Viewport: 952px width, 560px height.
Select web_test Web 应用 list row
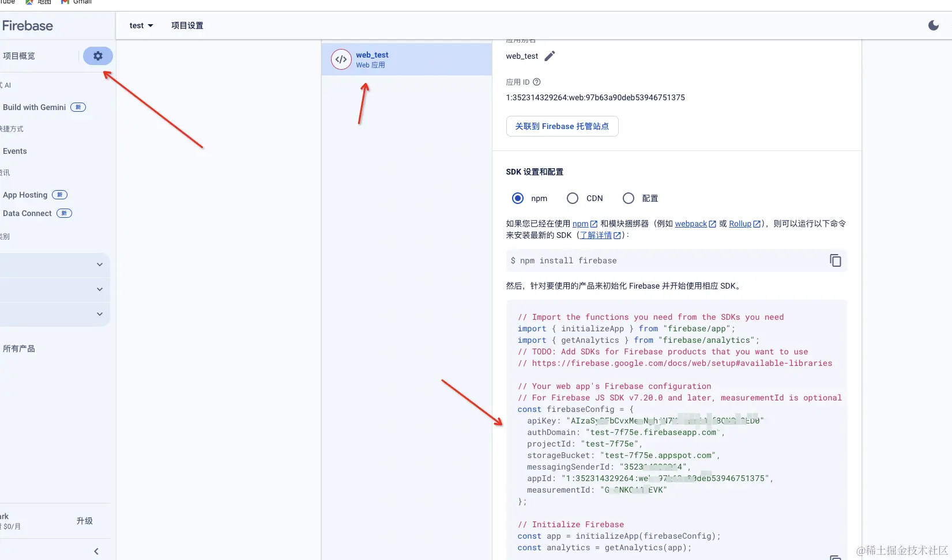coord(407,59)
